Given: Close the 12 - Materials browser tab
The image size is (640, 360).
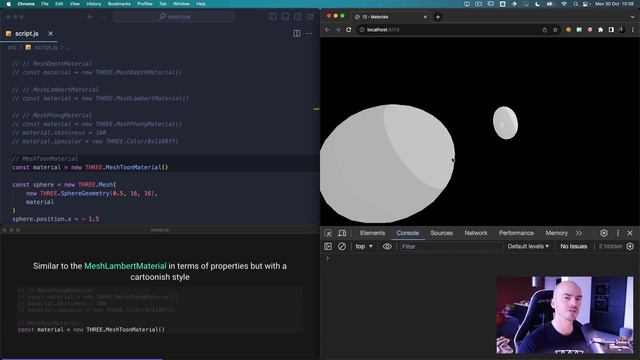Looking at the screenshot, I should [x=425, y=17].
